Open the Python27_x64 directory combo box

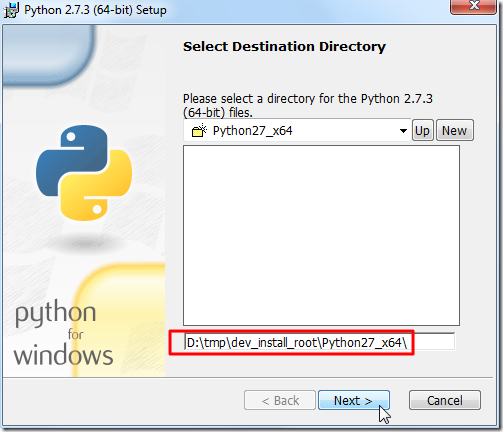pos(297,131)
